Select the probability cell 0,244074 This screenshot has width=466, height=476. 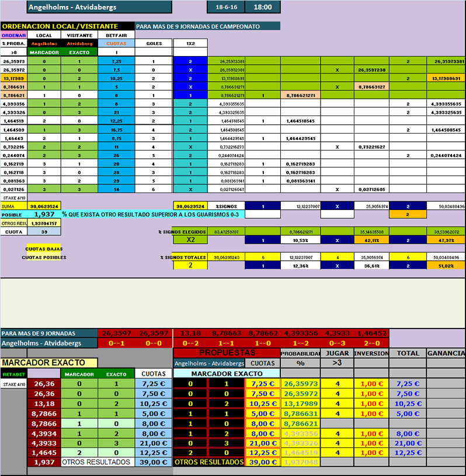[13, 155]
